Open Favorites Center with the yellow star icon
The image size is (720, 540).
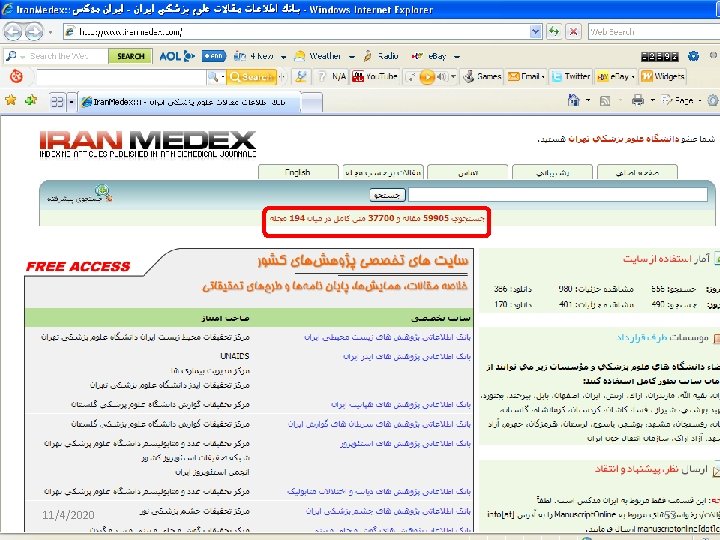[x=11, y=100]
